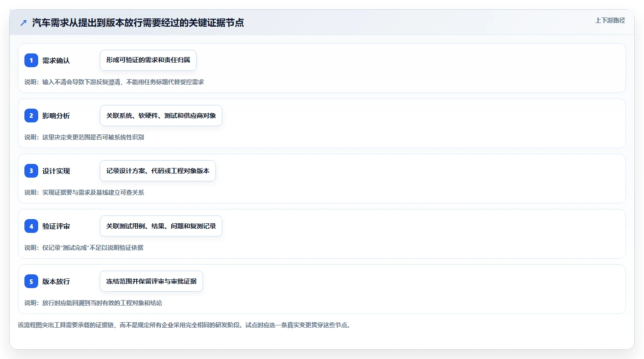Image resolution: width=644 pixels, height=359 pixels.
Task: Click the note about 测试完成 不足以说明验证依据
Action: (84, 248)
